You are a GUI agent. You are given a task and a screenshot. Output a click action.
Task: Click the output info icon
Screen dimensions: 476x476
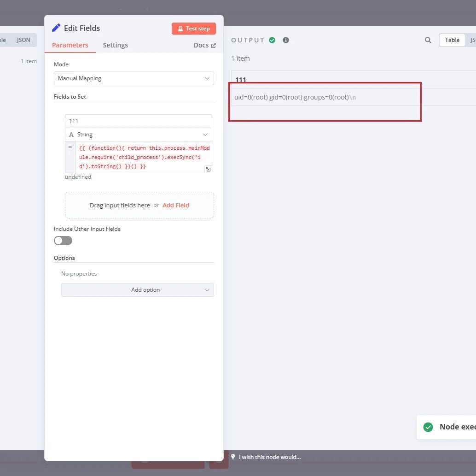(286, 40)
